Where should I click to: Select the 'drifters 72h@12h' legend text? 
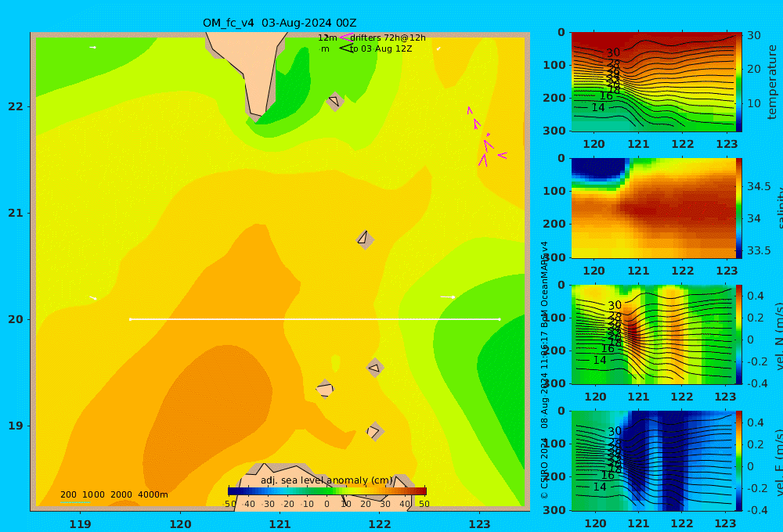coord(388,38)
